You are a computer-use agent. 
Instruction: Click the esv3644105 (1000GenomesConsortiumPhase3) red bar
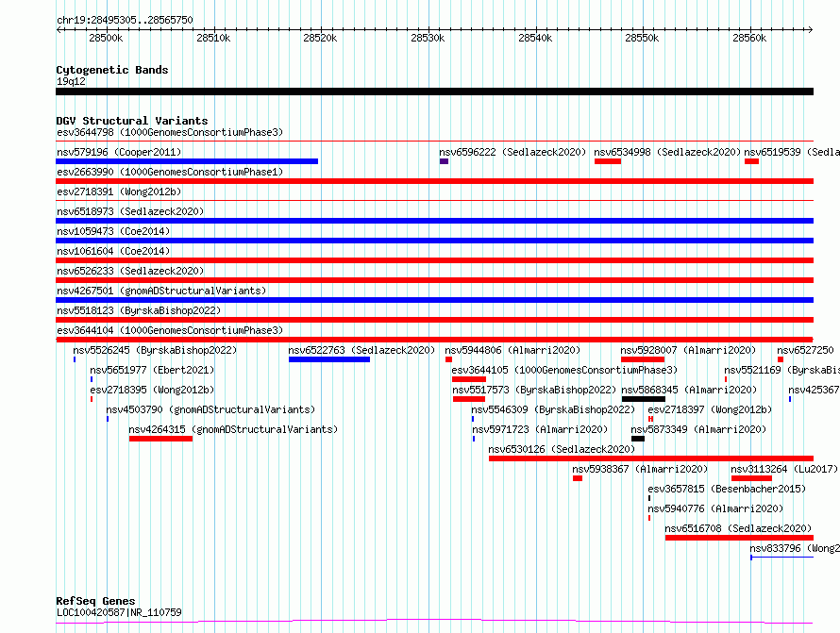pyautogui.click(x=469, y=379)
